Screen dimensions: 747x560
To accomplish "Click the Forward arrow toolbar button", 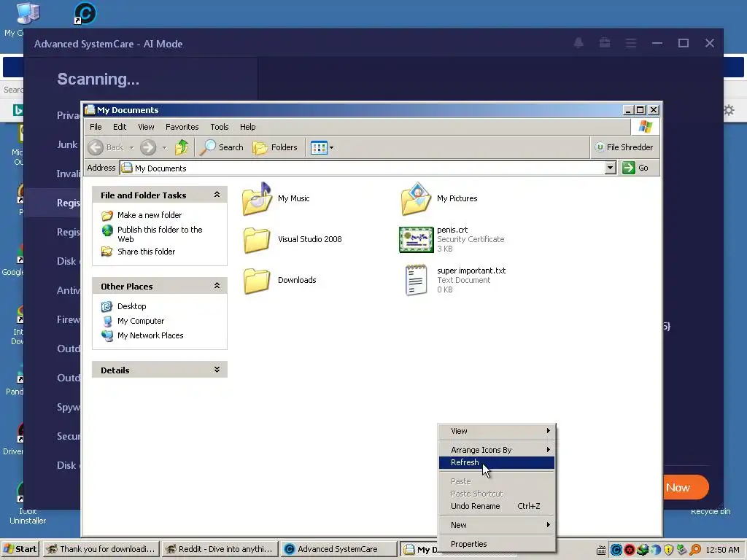I will click(148, 147).
